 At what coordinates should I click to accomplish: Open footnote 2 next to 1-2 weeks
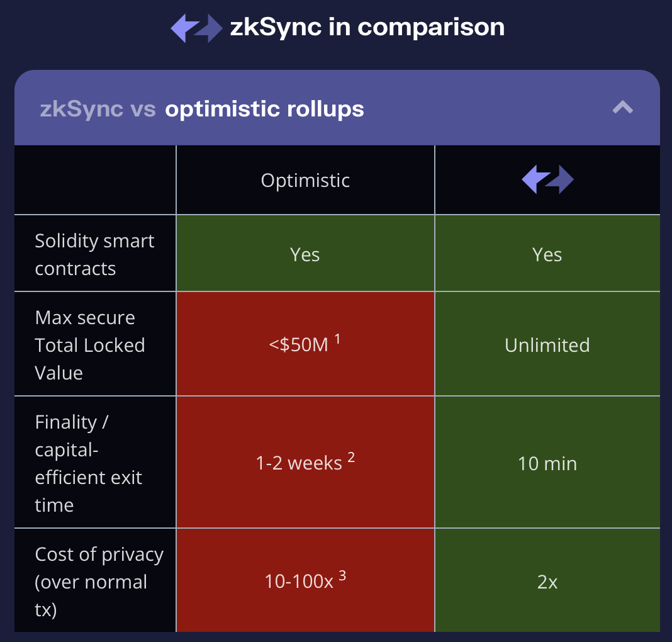(351, 457)
